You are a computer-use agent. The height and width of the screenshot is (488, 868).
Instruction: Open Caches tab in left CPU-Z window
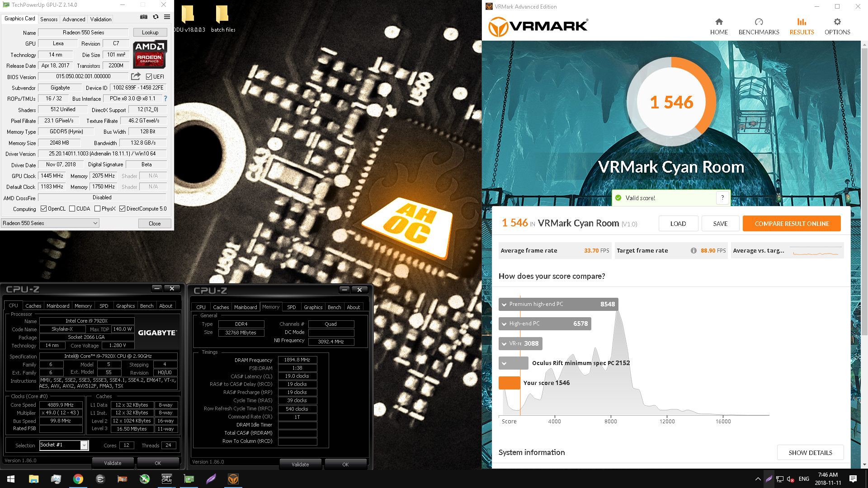33,306
